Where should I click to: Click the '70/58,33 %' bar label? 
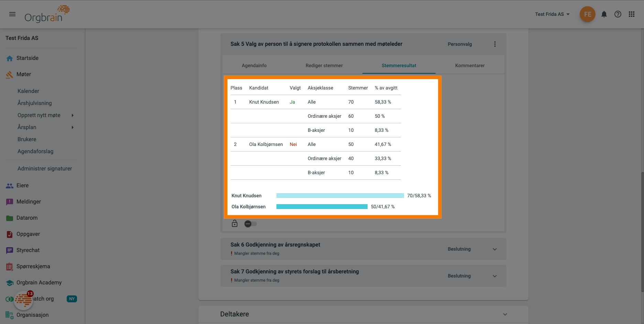pyautogui.click(x=419, y=196)
